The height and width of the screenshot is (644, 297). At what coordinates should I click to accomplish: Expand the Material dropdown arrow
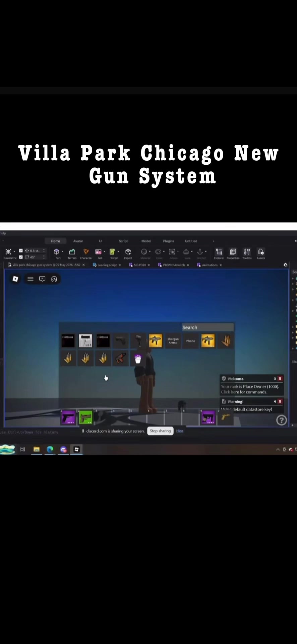click(150, 252)
